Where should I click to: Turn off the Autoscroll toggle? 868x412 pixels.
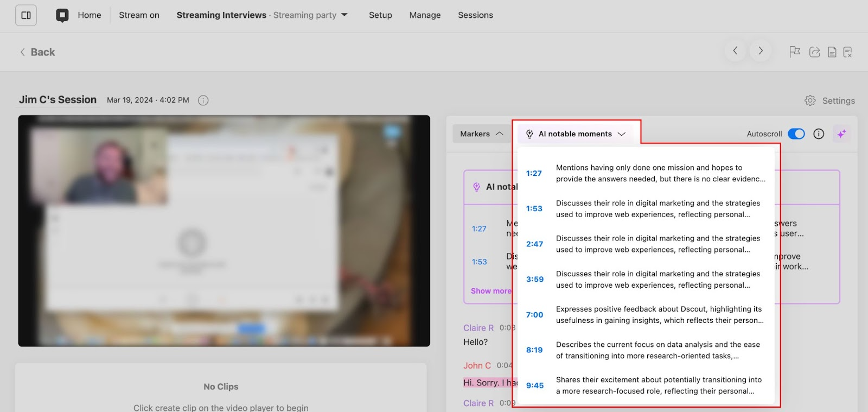(796, 134)
